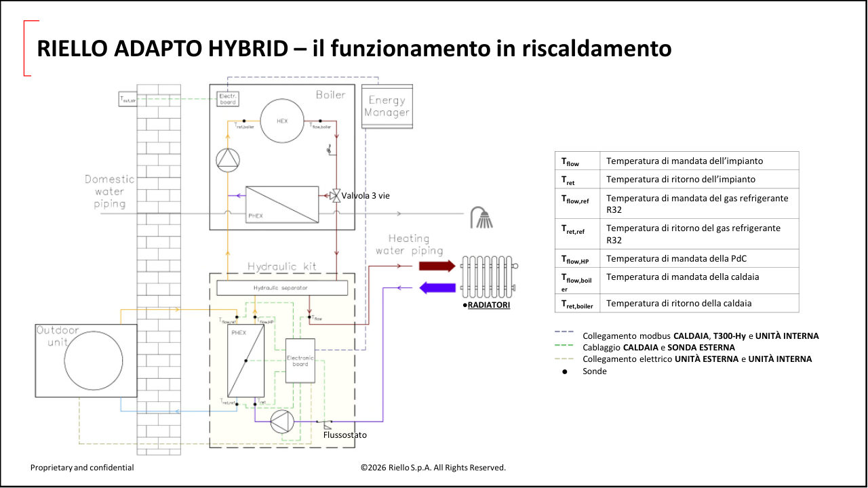
Task: Click the radiator icon above RADIATORI
Action: click(488, 276)
